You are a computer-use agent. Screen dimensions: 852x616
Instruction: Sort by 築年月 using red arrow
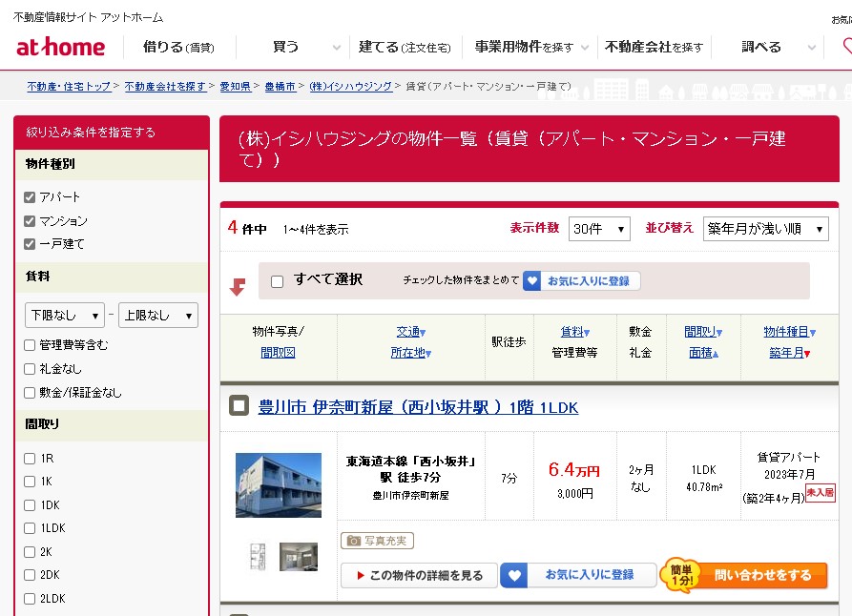point(807,353)
